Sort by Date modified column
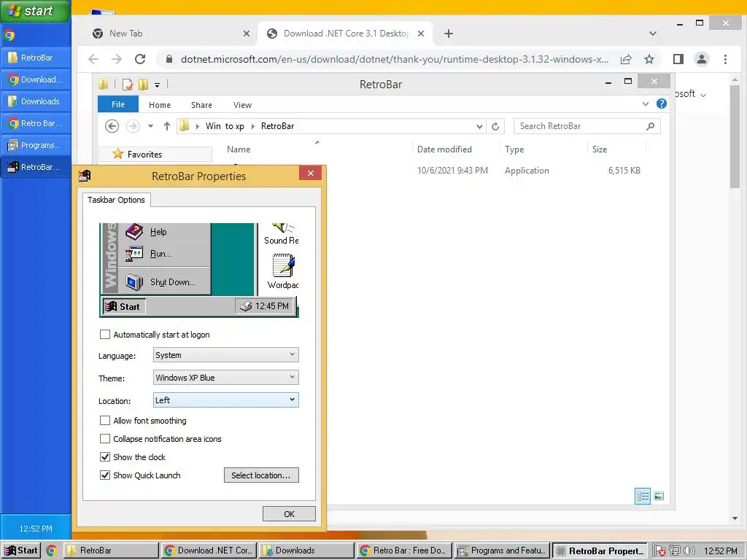747x560 pixels. 444,149
